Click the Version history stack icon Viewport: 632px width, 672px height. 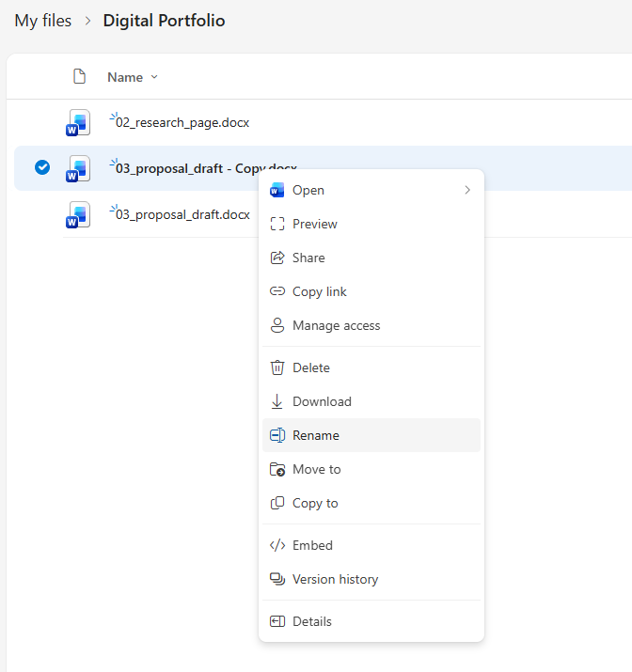[x=277, y=580]
